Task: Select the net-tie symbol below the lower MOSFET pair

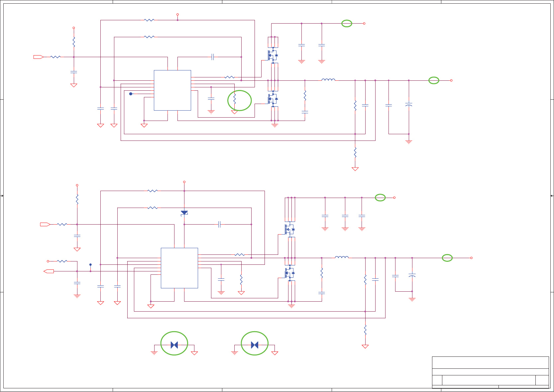Action: 255,345
